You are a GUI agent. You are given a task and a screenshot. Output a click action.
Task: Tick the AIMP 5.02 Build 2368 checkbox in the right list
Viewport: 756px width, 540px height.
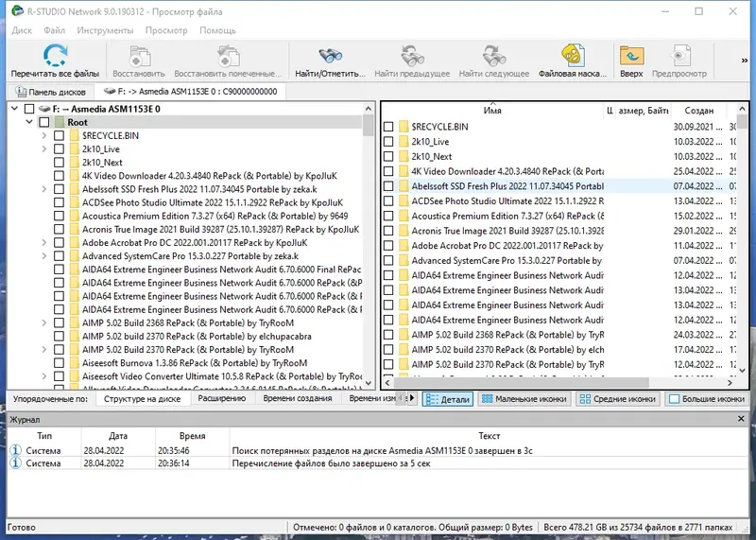tap(388, 335)
